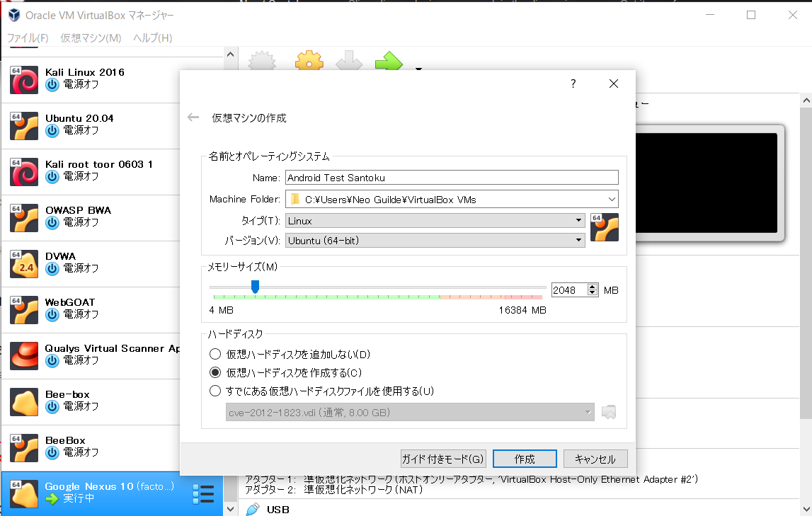Click the details pane scroll up arrow

click(806, 101)
